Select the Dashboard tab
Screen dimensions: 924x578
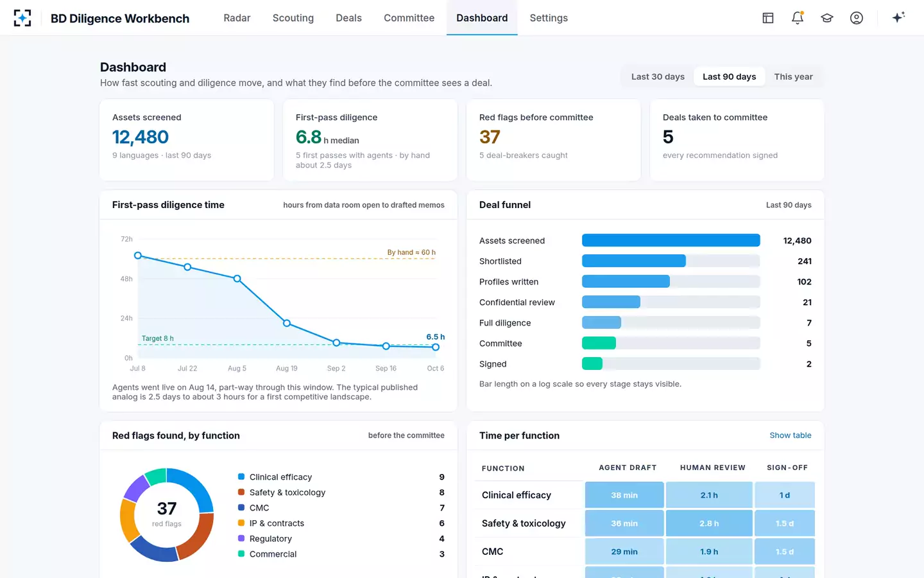tap(482, 18)
